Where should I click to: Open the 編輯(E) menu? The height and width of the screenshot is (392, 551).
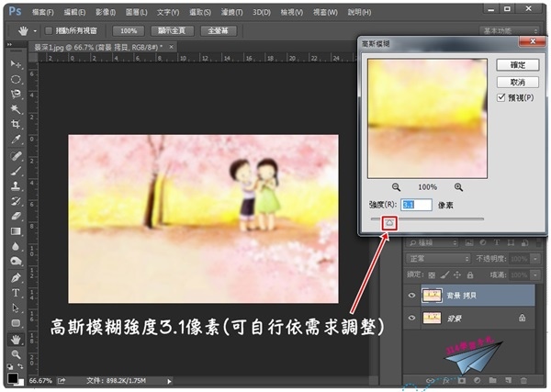click(x=74, y=12)
